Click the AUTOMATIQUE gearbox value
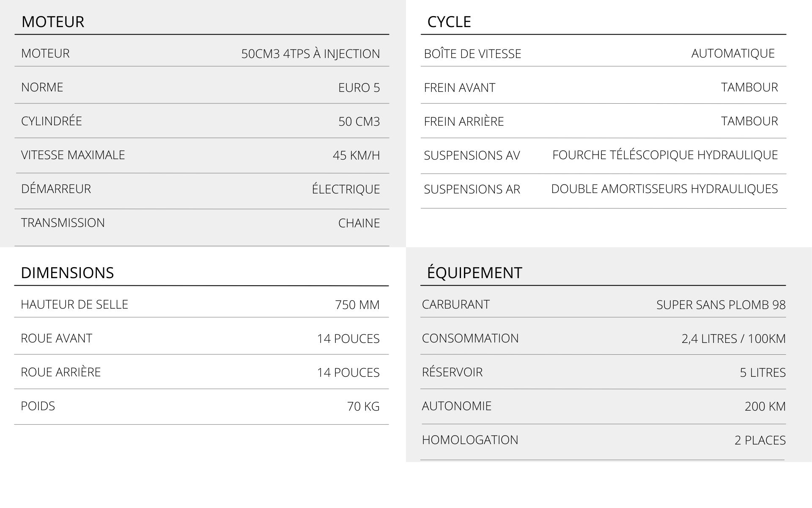 point(732,53)
